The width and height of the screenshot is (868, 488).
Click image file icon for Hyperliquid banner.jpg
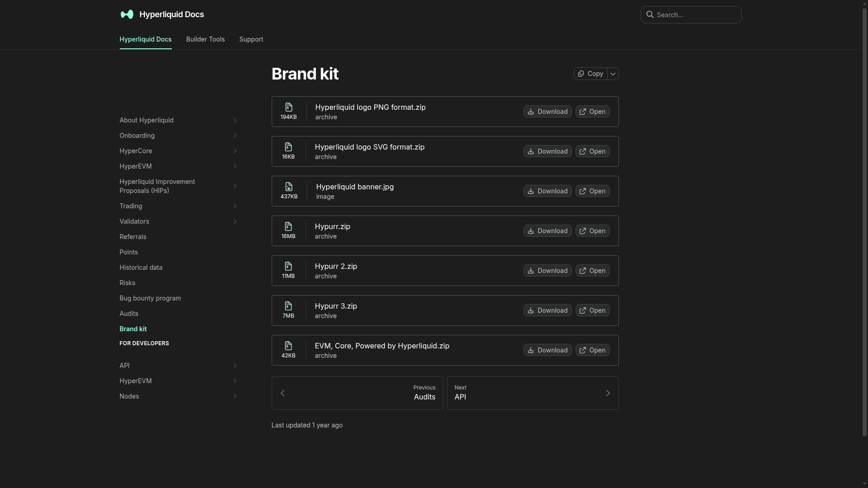tap(289, 187)
